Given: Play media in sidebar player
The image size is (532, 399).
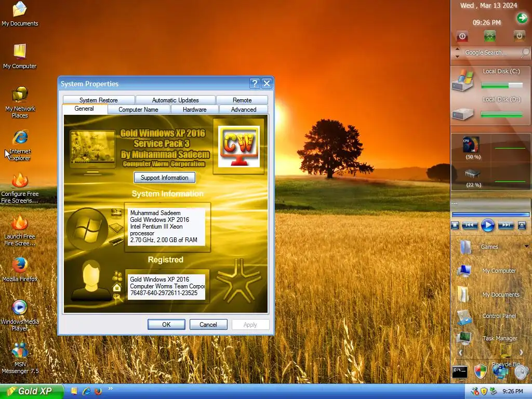Looking at the screenshot, I should [x=487, y=225].
